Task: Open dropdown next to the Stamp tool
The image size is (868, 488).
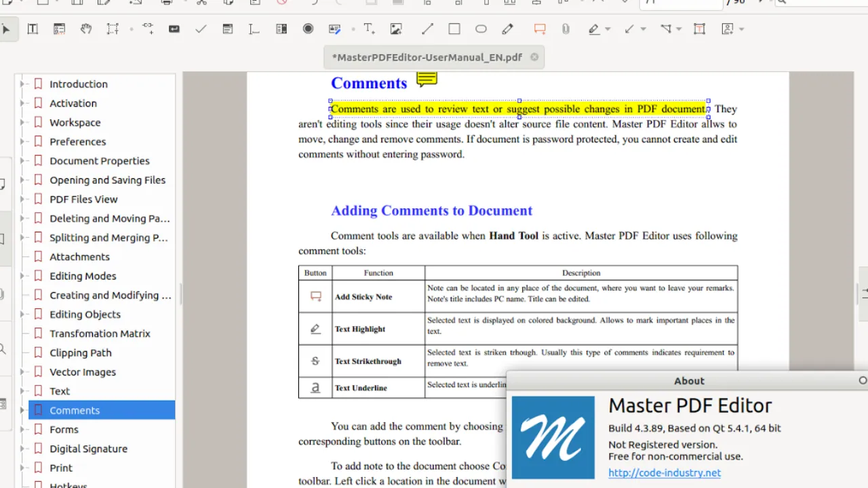Action: pos(741,29)
